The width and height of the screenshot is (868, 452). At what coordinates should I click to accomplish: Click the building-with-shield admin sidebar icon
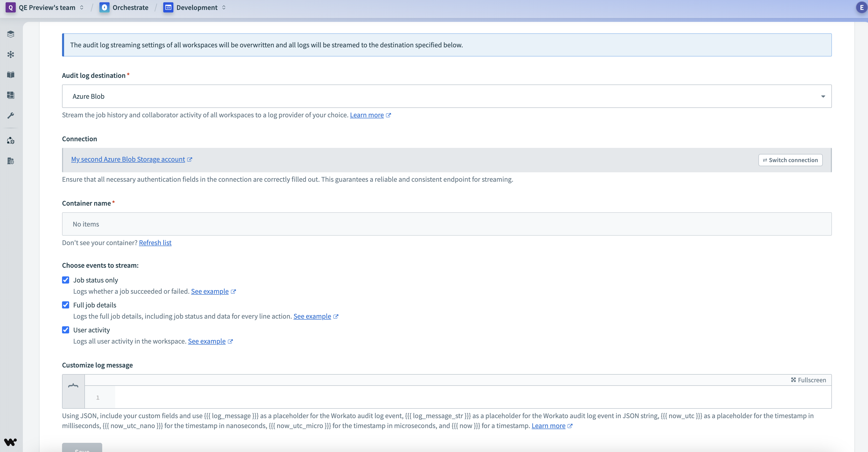11,161
